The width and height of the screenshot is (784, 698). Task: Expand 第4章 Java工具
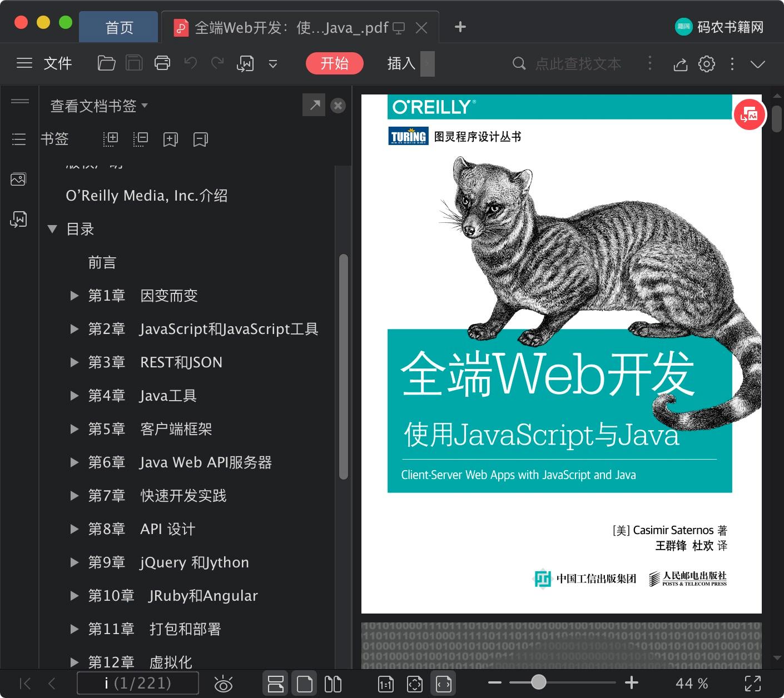click(x=74, y=396)
